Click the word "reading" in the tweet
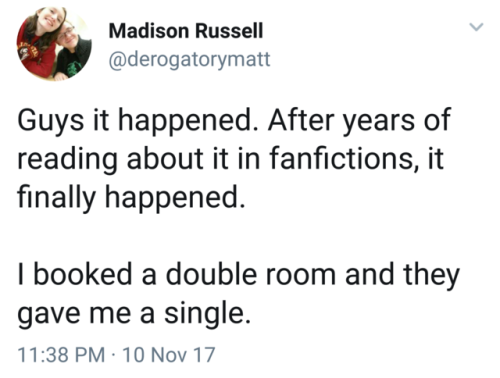Image resolution: width=500 pixels, height=378 pixels. click(67, 160)
